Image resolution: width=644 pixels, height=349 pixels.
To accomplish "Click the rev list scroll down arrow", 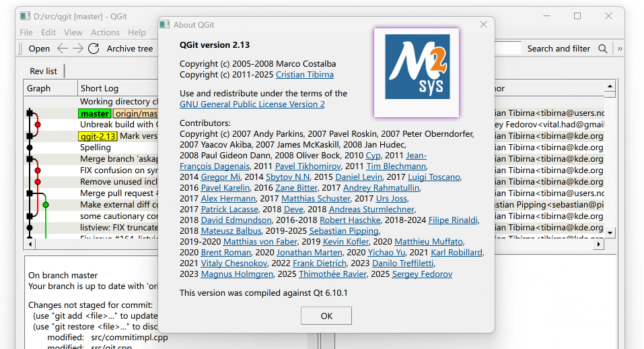I will [610, 232].
